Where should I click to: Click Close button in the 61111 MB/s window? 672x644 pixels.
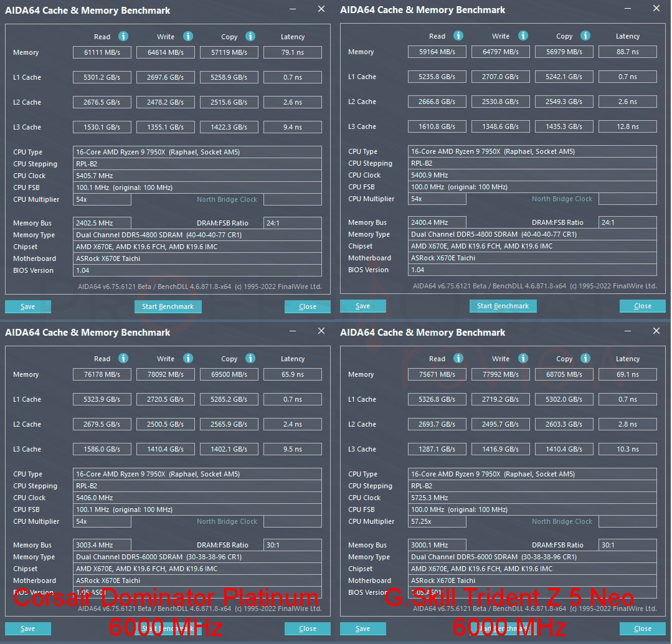[307, 306]
